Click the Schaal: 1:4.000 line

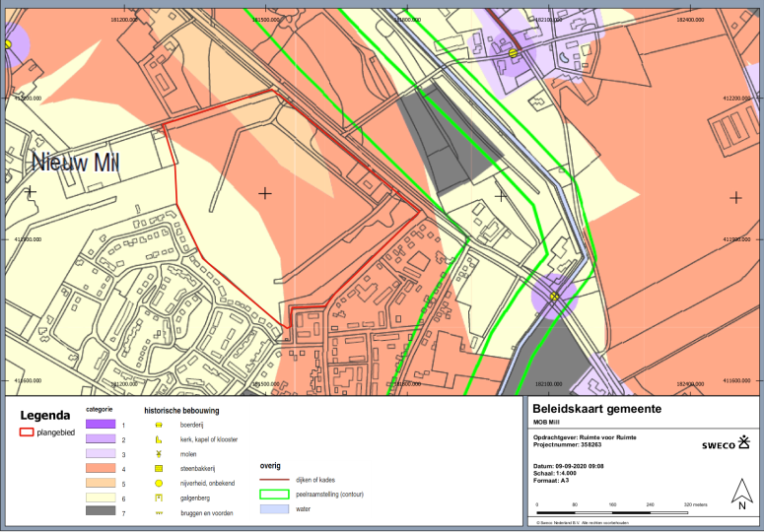pyautogui.click(x=554, y=473)
